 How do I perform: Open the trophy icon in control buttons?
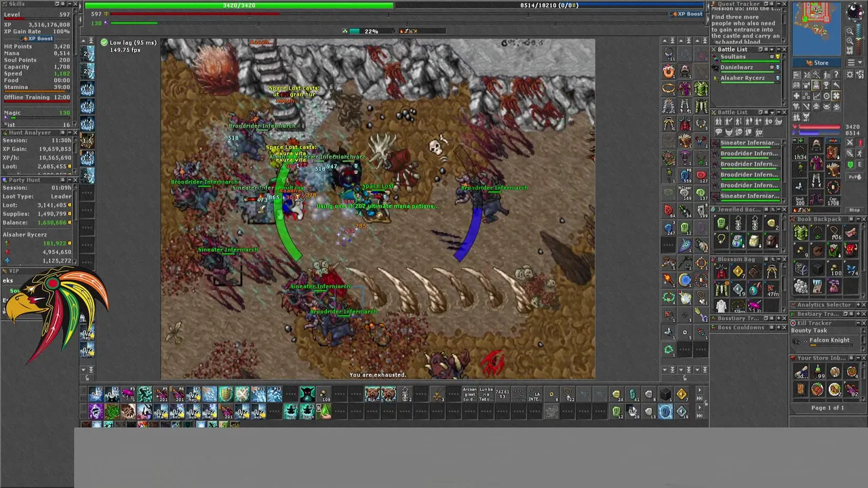coord(826,85)
